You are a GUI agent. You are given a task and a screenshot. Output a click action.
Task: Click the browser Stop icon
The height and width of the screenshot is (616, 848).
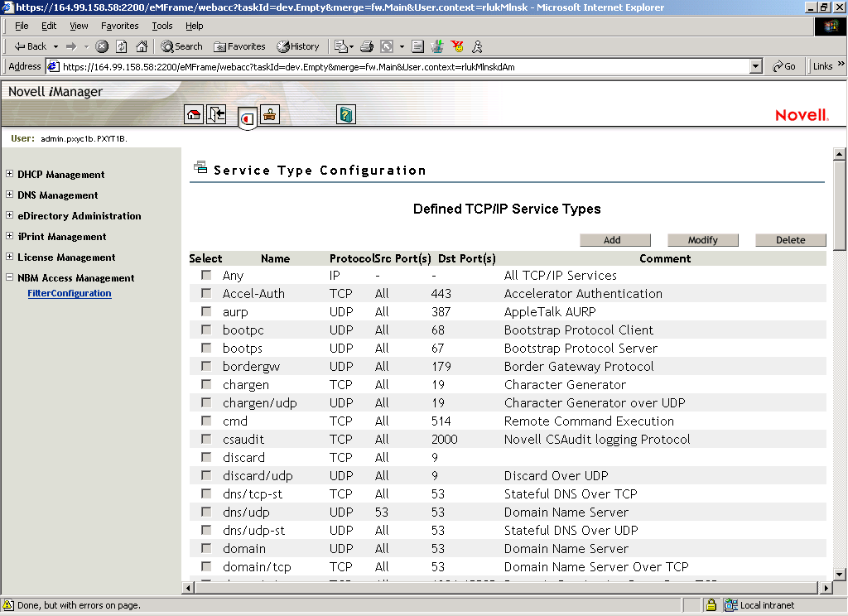(x=102, y=46)
